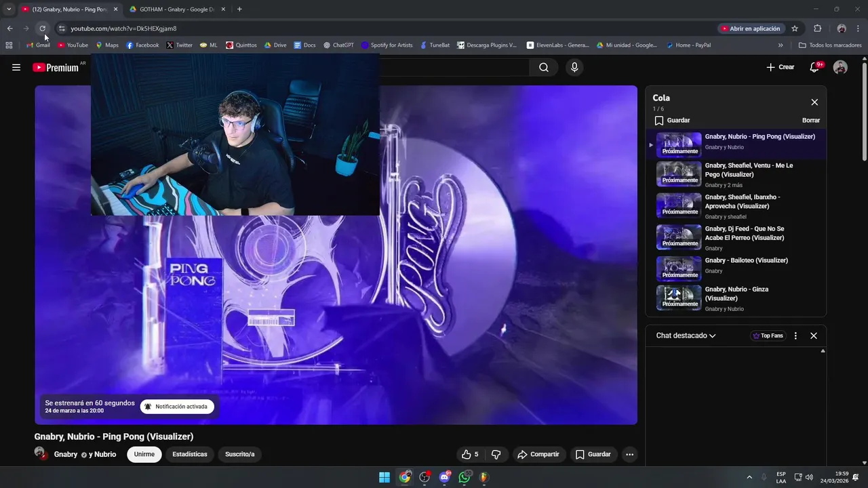Open the Spotify for Artists bookmark
Image resolution: width=868 pixels, height=488 pixels.
click(387, 45)
